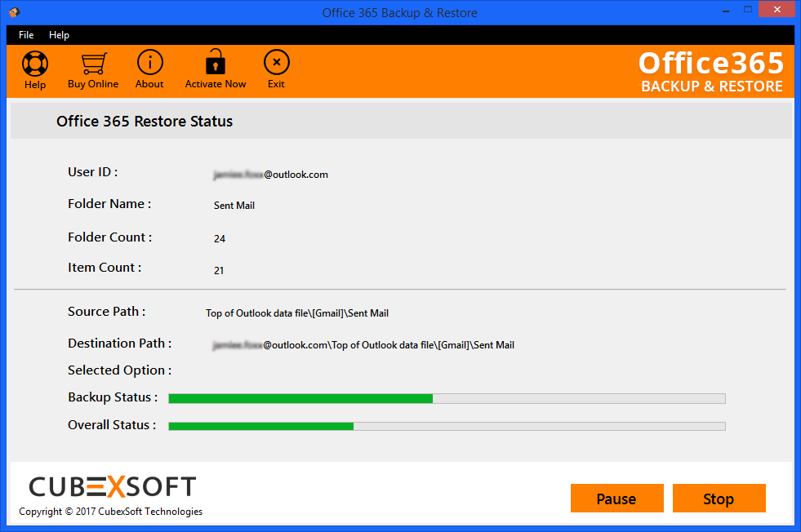Close the Office 365 Backup window
801x532 pixels.
[x=777, y=10]
